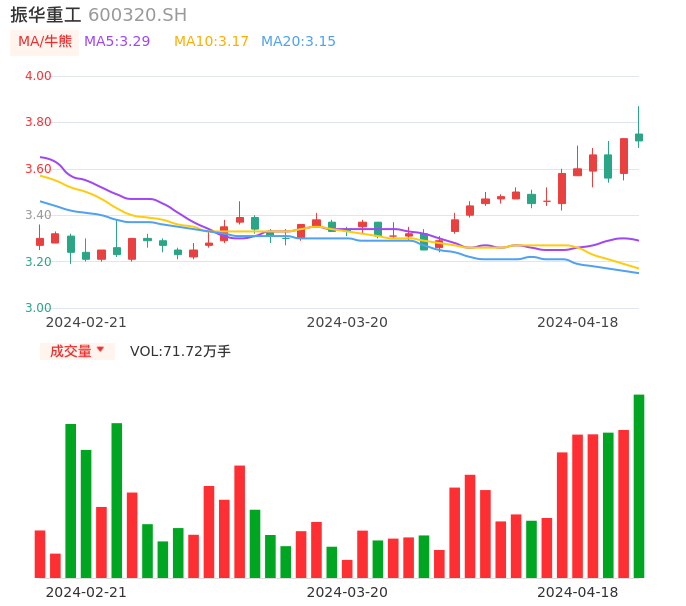Viewport: 686px width, 606px height.
Task: Click the 2024-04-18 date under volume chart
Action: pos(578,592)
